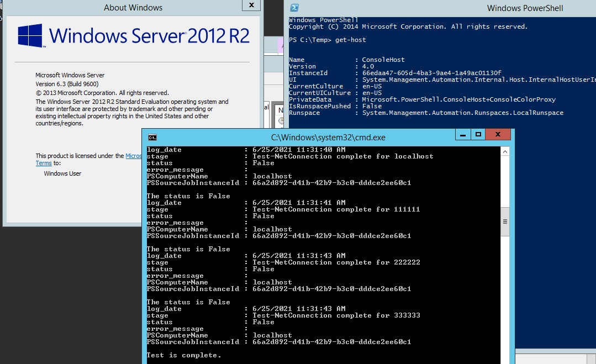Click "Test-NetConnection complete for 111111"
596x364 pixels.
pos(336,209)
